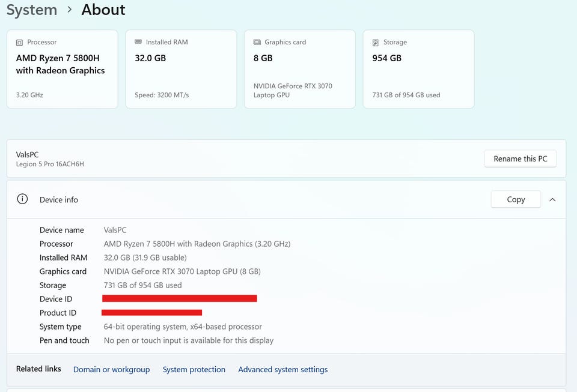Collapse the Device info section chevron
Viewport: 577px width, 392px height.
point(552,199)
